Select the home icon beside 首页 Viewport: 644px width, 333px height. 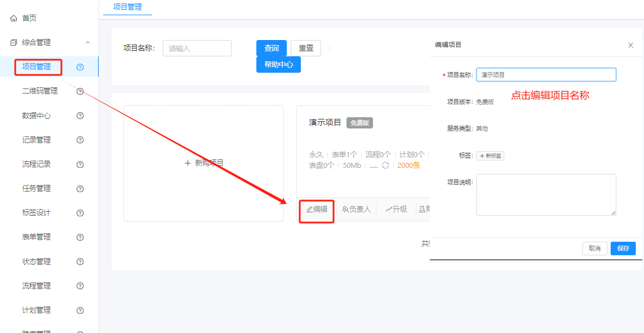pos(14,17)
